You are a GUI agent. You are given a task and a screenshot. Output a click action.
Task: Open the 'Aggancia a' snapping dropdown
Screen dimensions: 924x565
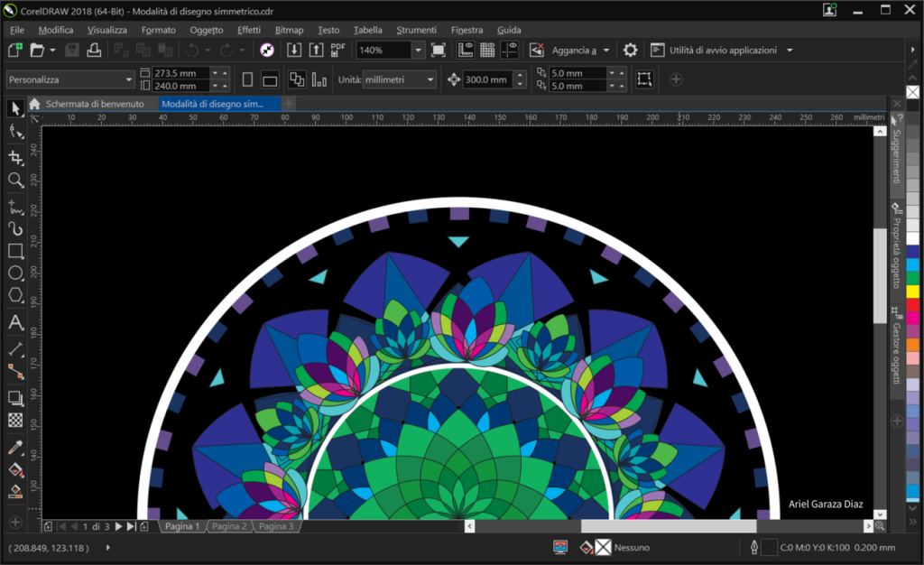coord(582,50)
